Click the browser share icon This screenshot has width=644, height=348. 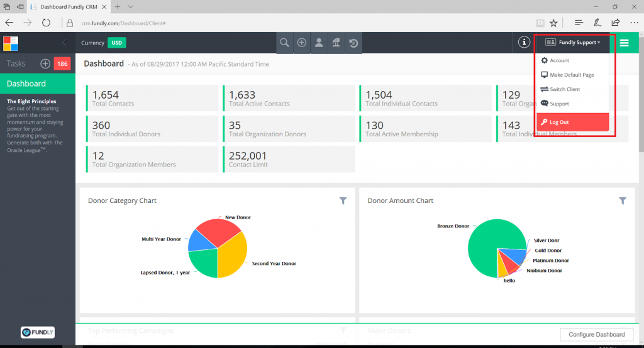(x=615, y=23)
